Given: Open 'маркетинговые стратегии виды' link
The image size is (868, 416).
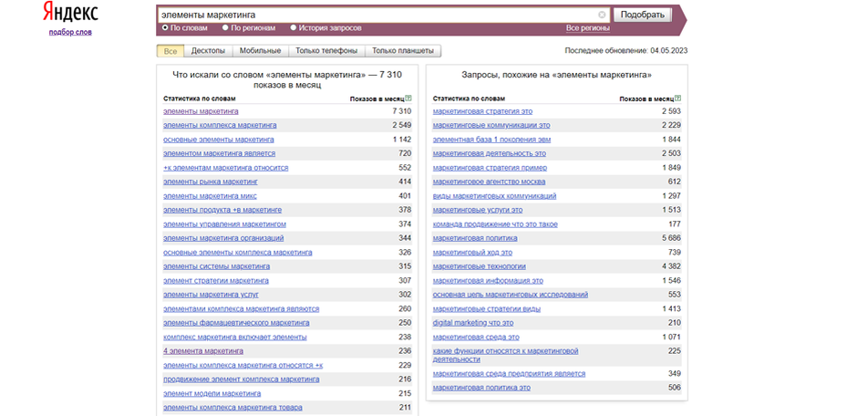Looking at the screenshot, I should pos(487,309).
